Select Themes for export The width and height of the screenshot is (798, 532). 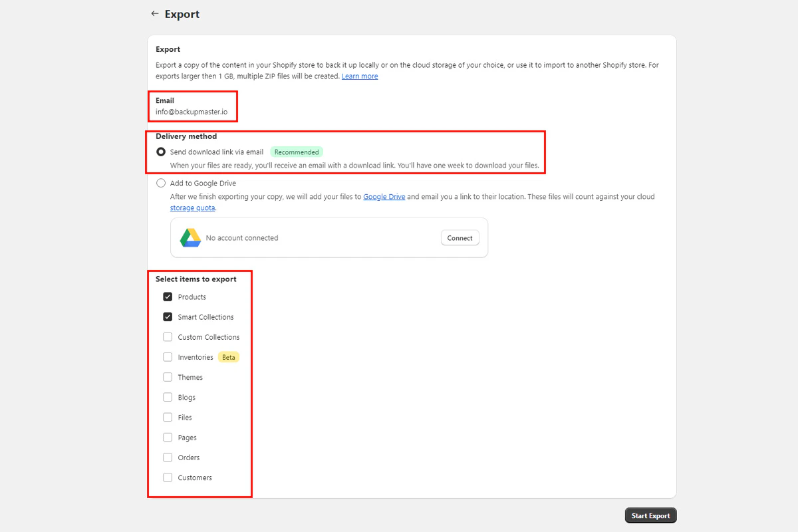pos(168,377)
